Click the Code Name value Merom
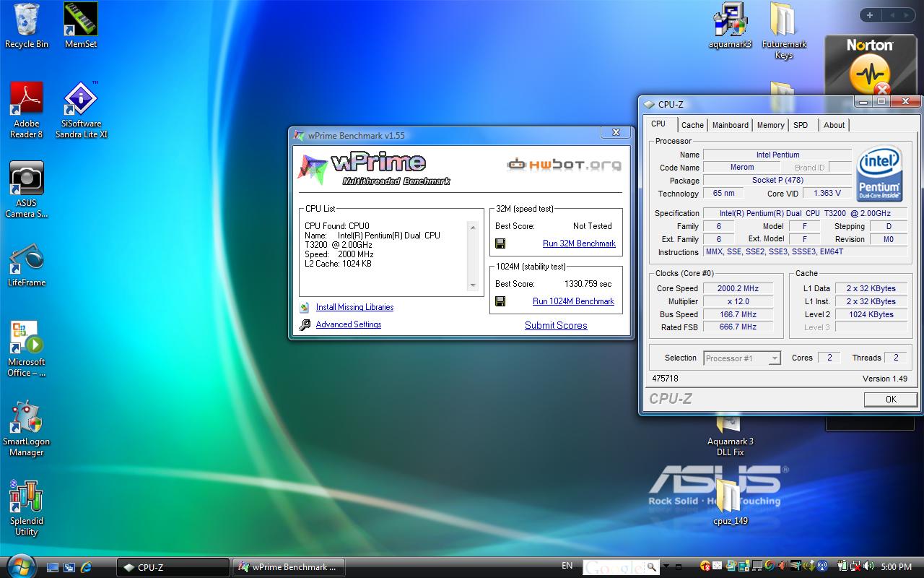 pyautogui.click(x=741, y=167)
